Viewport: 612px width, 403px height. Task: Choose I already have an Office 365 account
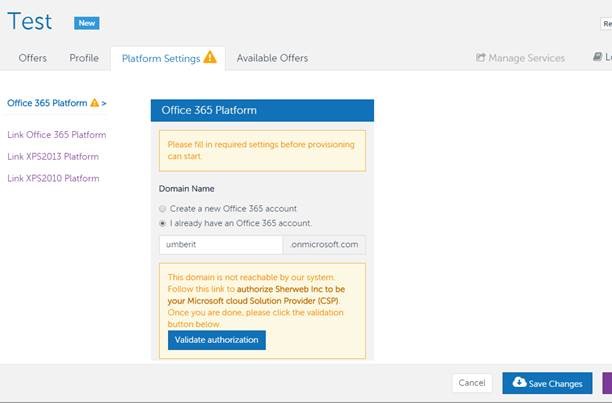pyautogui.click(x=162, y=224)
